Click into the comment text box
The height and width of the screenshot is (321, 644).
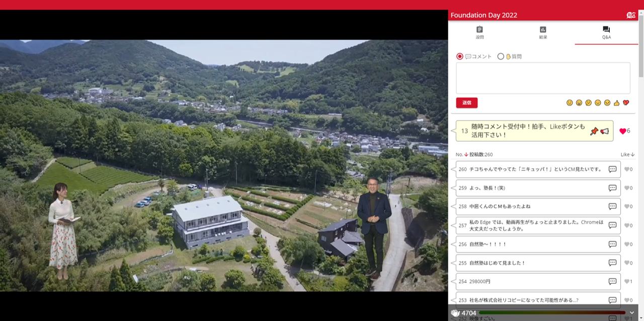point(543,78)
